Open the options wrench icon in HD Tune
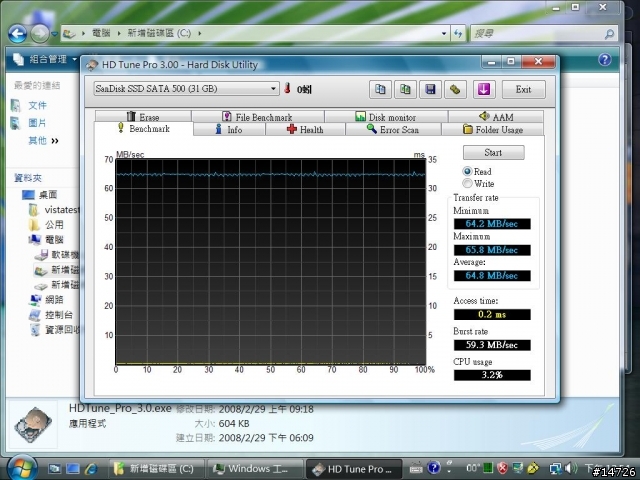 (x=455, y=89)
